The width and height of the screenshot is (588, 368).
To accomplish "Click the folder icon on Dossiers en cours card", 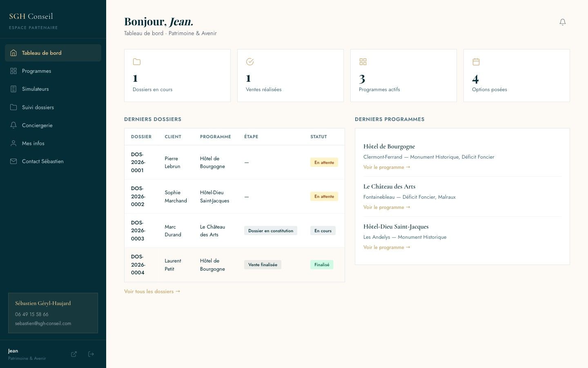I will (x=137, y=62).
